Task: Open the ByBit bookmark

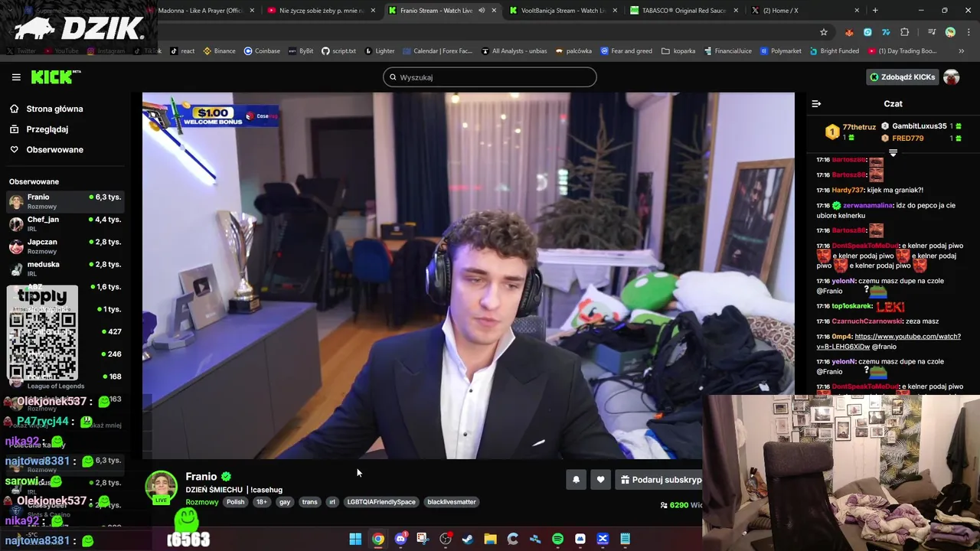Action: [x=301, y=51]
